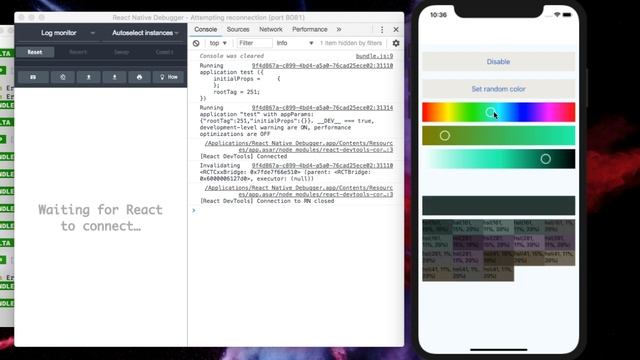Click the saturation slider's circular thumb
The height and width of the screenshot is (360, 640).
point(445,136)
